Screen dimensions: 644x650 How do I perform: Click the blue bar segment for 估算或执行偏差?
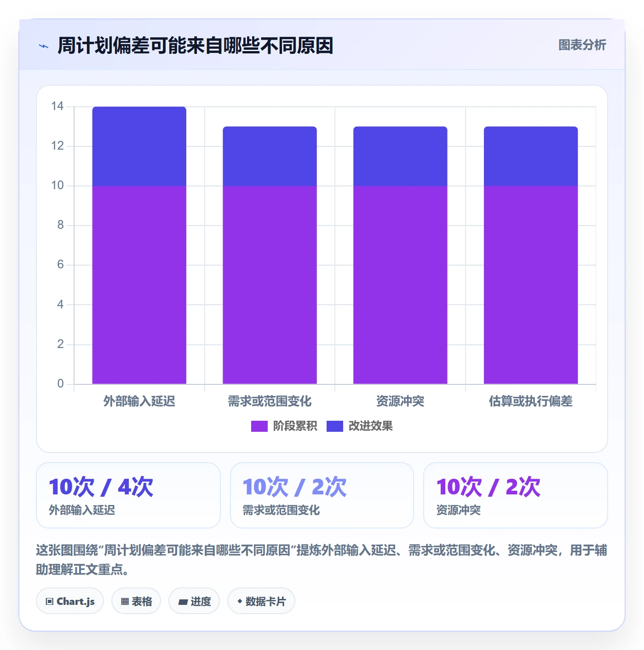point(531,157)
